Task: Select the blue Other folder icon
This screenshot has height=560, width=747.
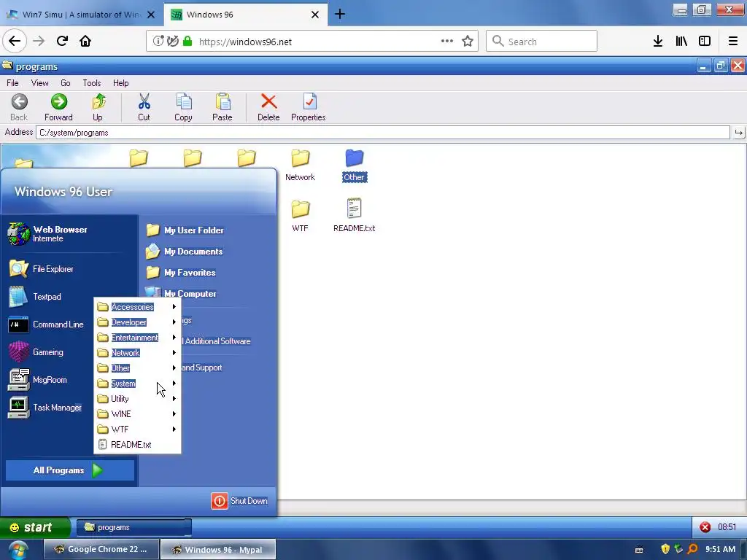Action: pyautogui.click(x=354, y=158)
